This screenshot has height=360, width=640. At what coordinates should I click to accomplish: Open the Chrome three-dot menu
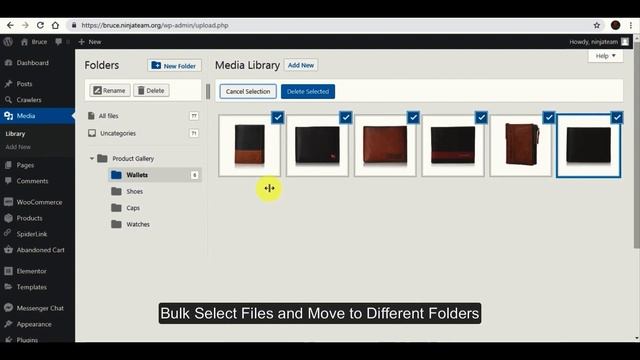(631, 25)
